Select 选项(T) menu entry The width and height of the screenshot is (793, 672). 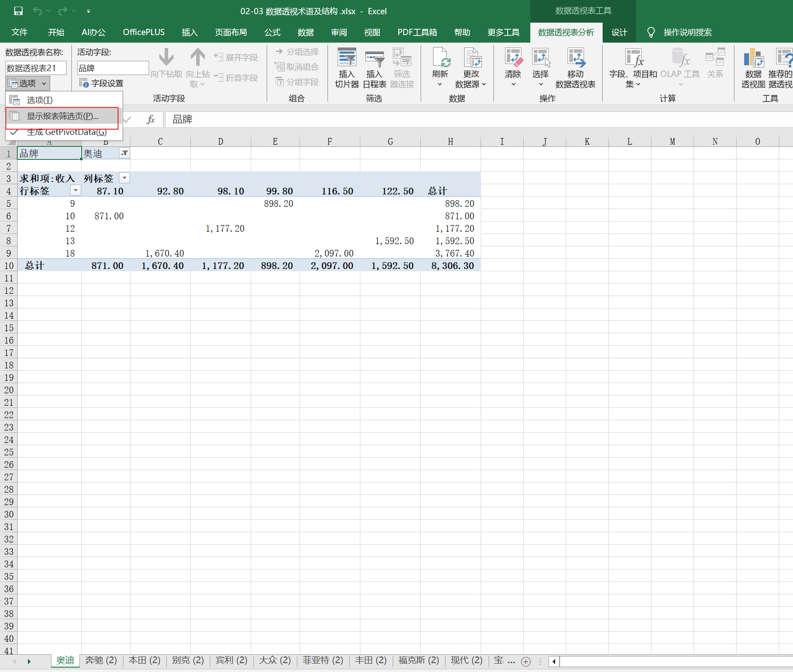point(64,100)
